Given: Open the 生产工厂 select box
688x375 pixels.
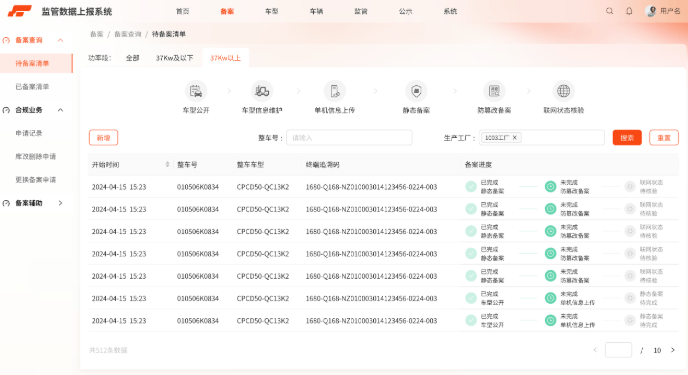Looking at the screenshot, I should tap(541, 138).
